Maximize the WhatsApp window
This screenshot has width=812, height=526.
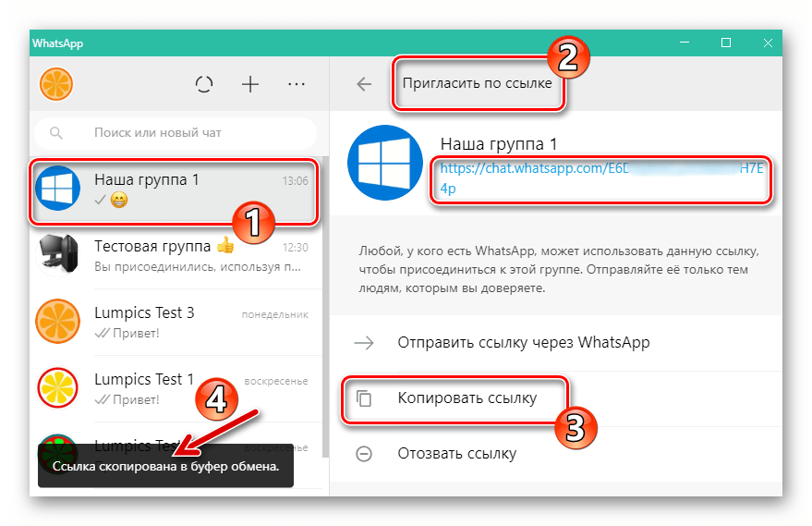pyautogui.click(x=726, y=43)
